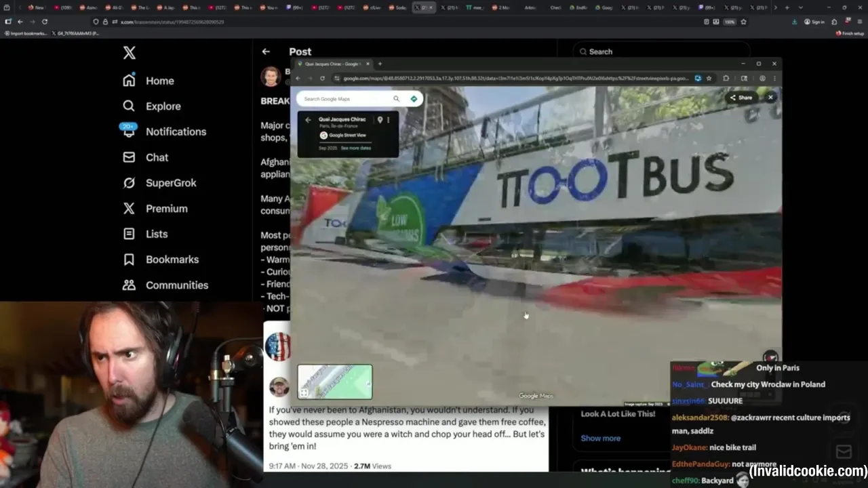Click Sign in in main browser toolbar
The width and height of the screenshot is (868, 488).
[815, 22]
